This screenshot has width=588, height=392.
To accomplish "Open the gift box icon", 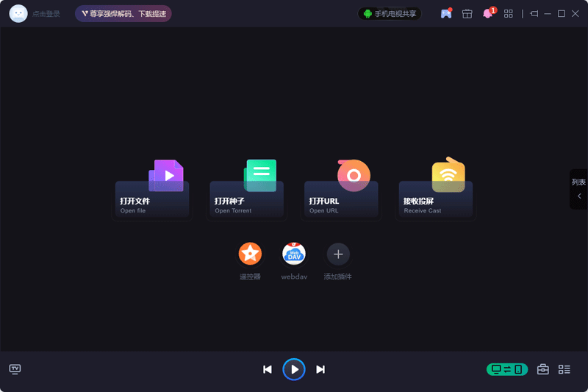I will 467,13.
